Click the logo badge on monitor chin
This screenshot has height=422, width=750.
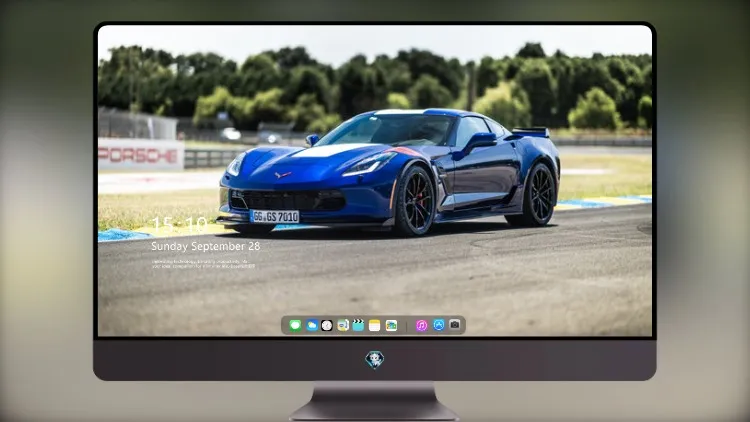(x=375, y=360)
